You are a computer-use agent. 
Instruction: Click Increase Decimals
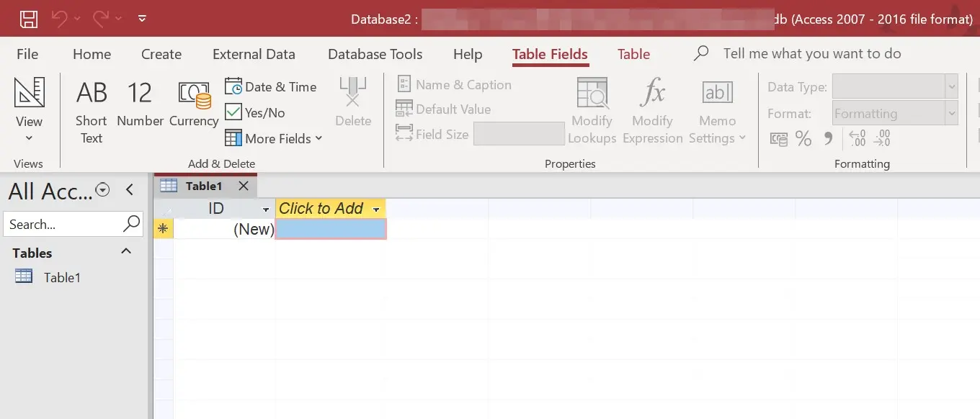coord(857,138)
